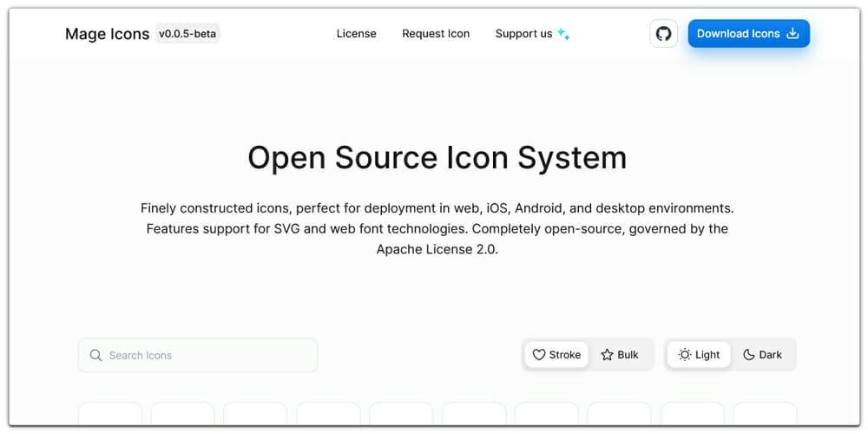Focus the Search Icons input field
The height and width of the screenshot is (434, 868).
click(x=198, y=355)
